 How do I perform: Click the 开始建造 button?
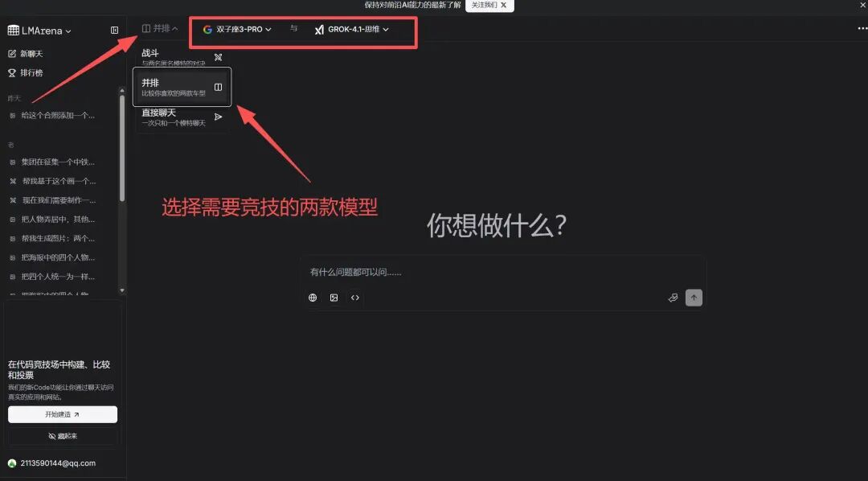coord(63,414)
